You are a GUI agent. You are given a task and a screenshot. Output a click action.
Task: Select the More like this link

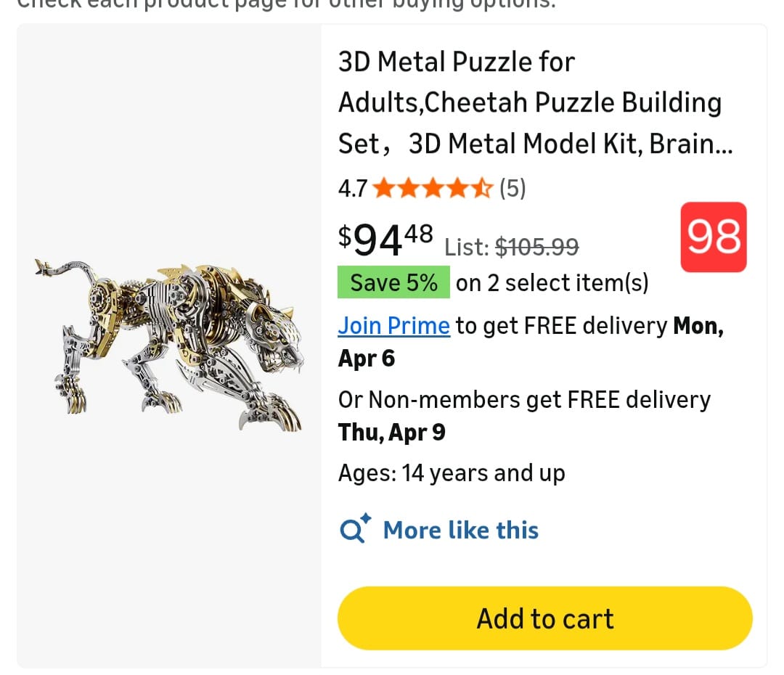tap(460, 531)
